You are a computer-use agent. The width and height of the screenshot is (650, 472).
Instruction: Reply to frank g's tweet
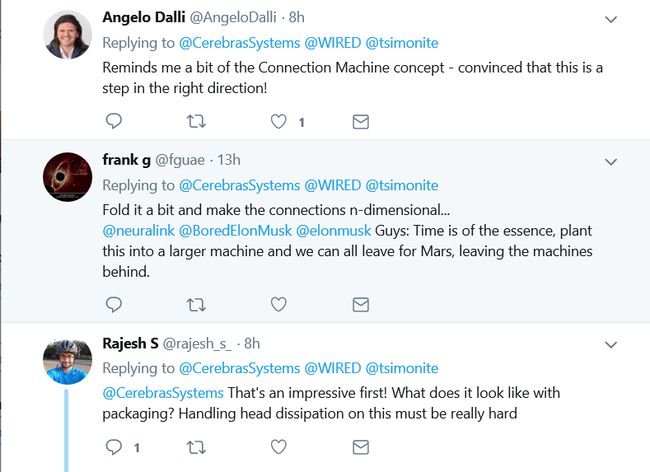(114, 305)
